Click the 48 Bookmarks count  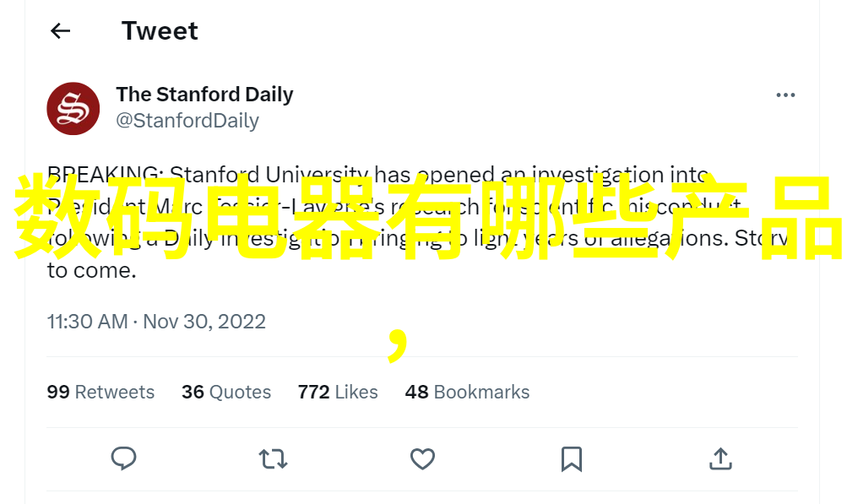(x=467, y=392)
